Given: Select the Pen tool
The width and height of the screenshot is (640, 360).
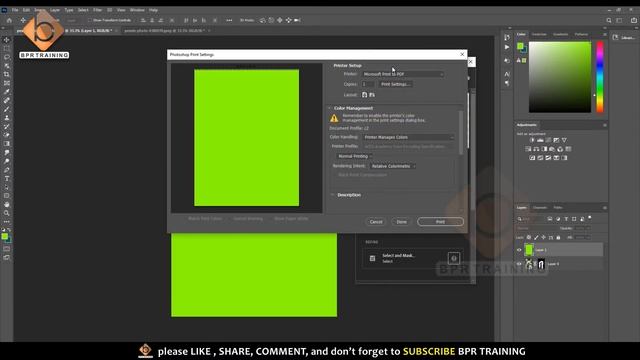Looking at the screenshot, I should (7, 170).
